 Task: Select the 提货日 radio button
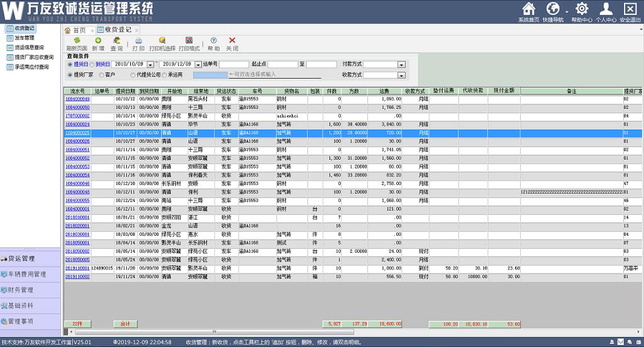[x=70, y=65]
